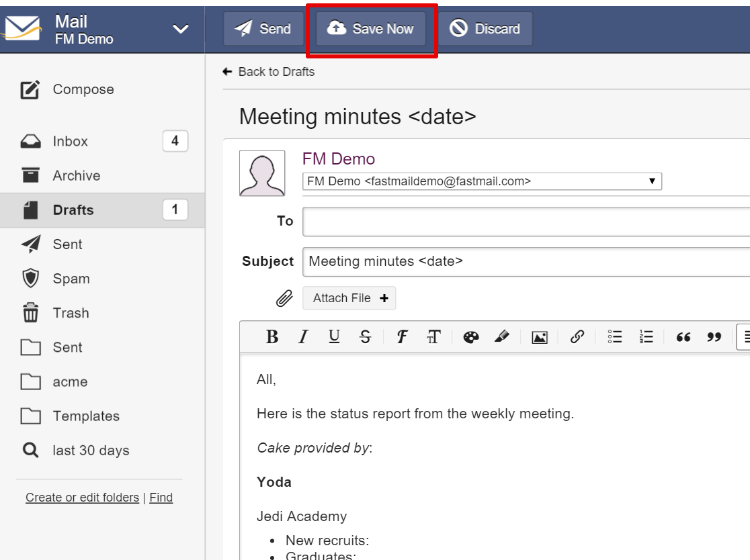This screenshot has width=750, height=560.
Task: Open the From address dropdown
Action: pos(482,181)
